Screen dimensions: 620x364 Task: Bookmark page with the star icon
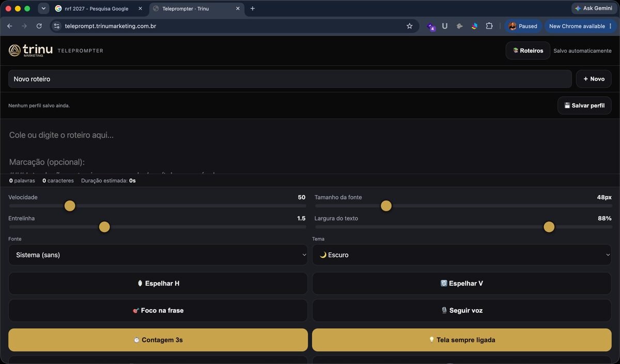click(x=410, y=26)
